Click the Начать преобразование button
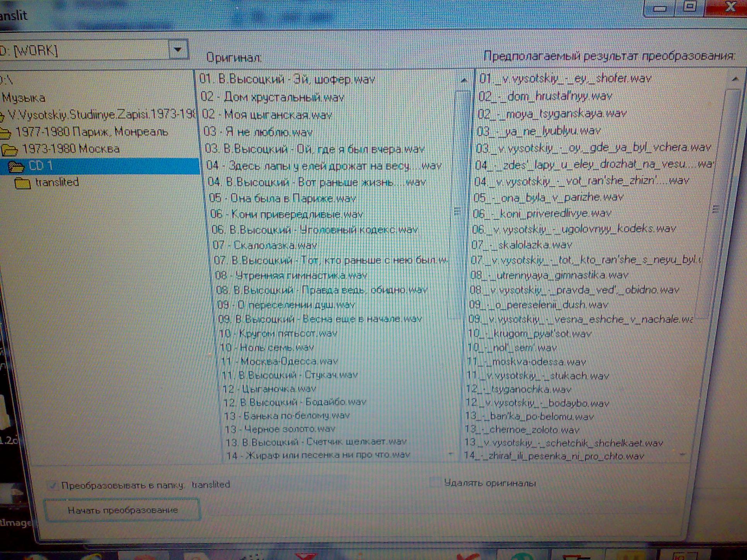 123,510
